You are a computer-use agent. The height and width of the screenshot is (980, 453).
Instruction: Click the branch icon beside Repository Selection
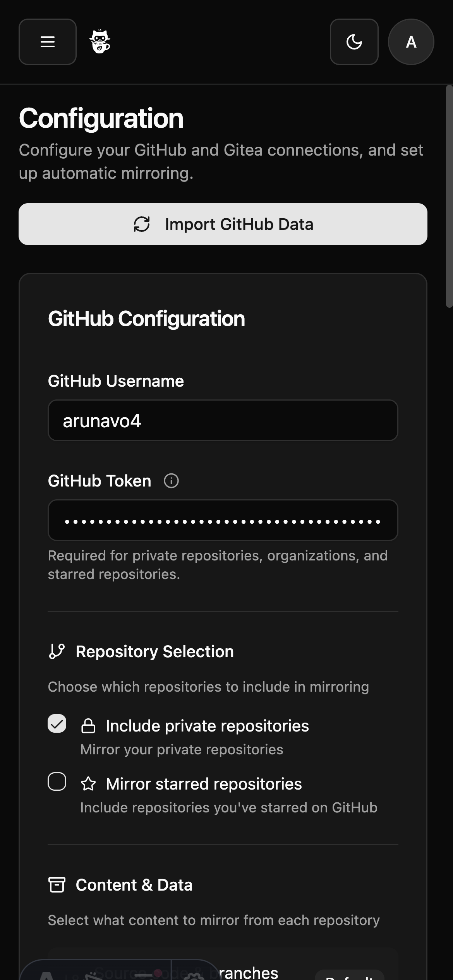[57, 651]
